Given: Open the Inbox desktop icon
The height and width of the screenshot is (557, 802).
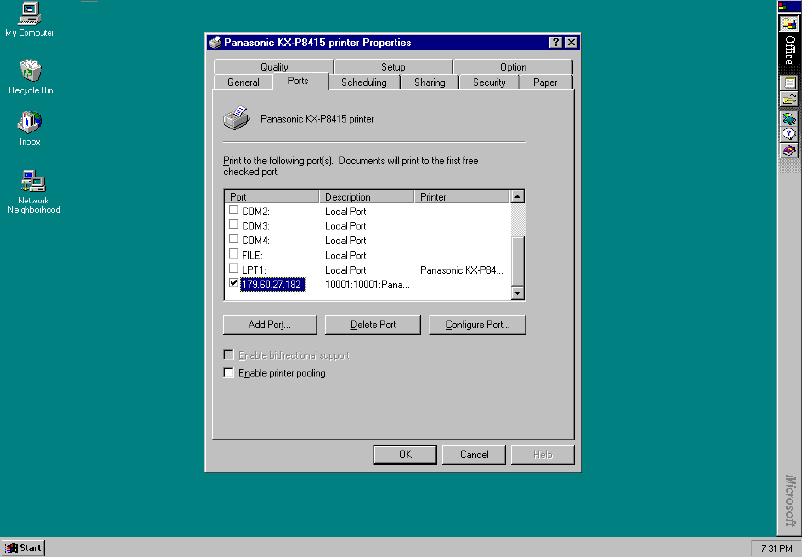Looking at the screenshot, I should pos(29,123).
